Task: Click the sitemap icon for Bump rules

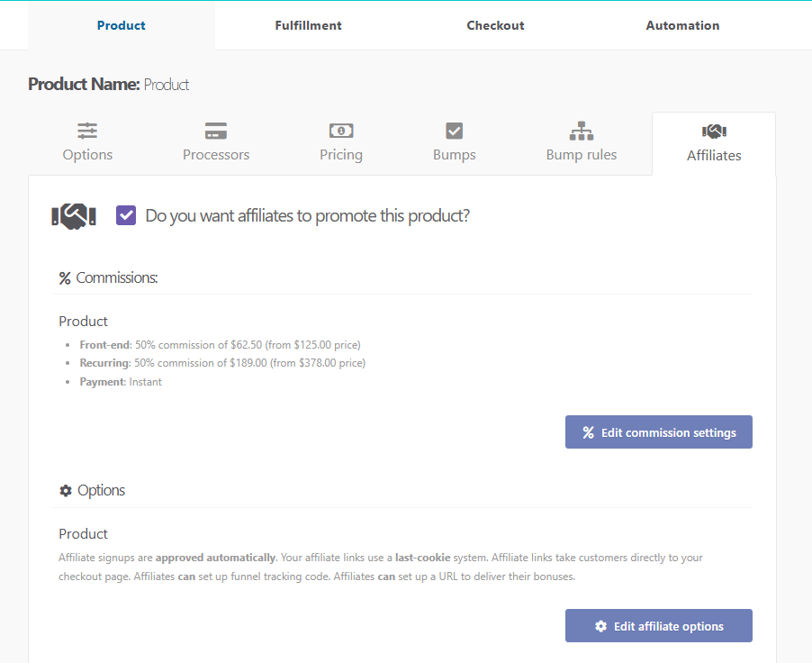Action: pyautogui.click(x=582, y=131)
